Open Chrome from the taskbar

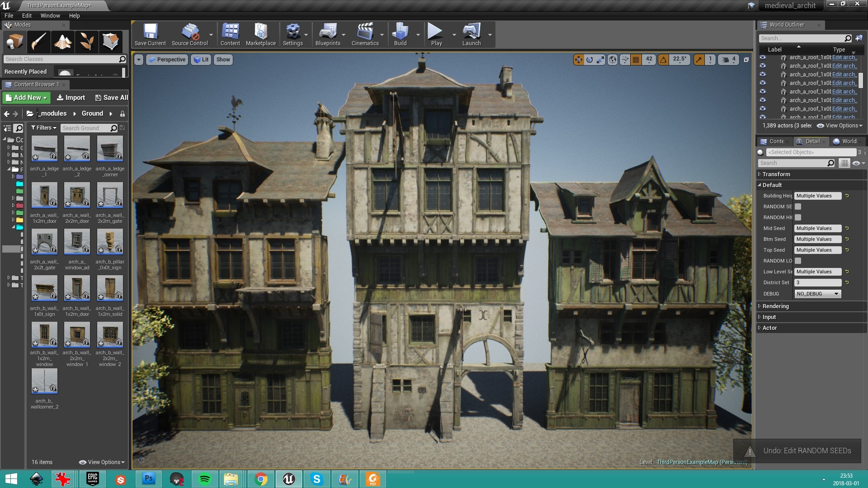[x=261, y=479]
